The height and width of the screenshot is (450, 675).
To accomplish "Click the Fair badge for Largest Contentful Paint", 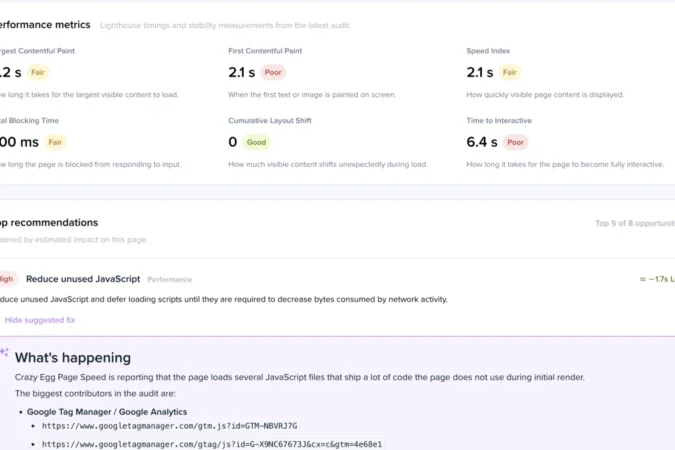I will click(38, 72).
